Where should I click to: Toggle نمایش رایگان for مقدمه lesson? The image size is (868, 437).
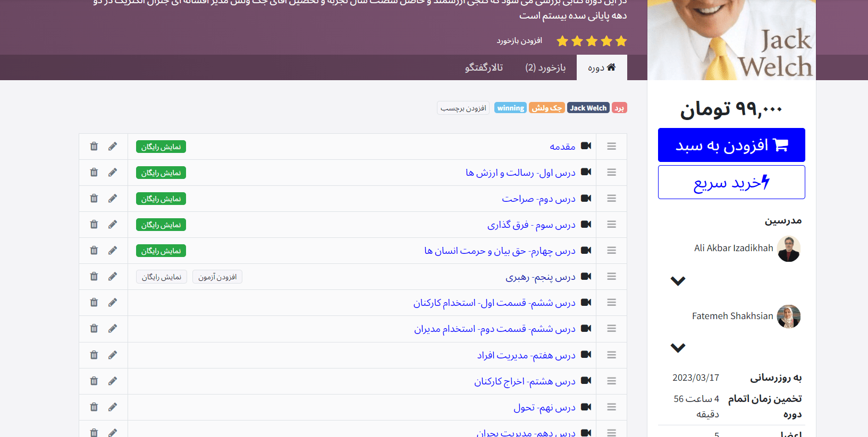161,147
